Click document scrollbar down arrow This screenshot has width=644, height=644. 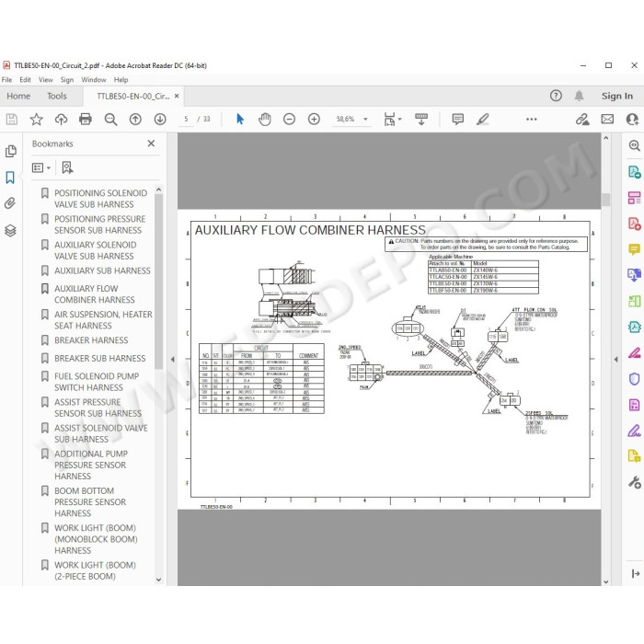click(605, 581)
